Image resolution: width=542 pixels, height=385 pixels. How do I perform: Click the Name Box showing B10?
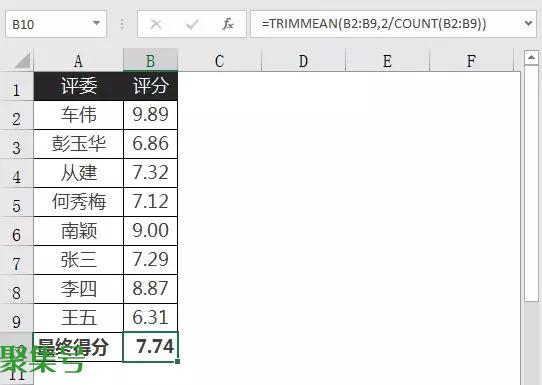click(x=56, y=24)
